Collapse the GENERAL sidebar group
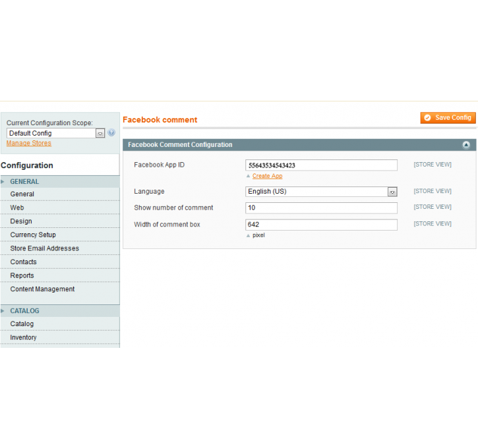This screenshot has height=448, width=478. pyautogui.click(x=60, y=182)
